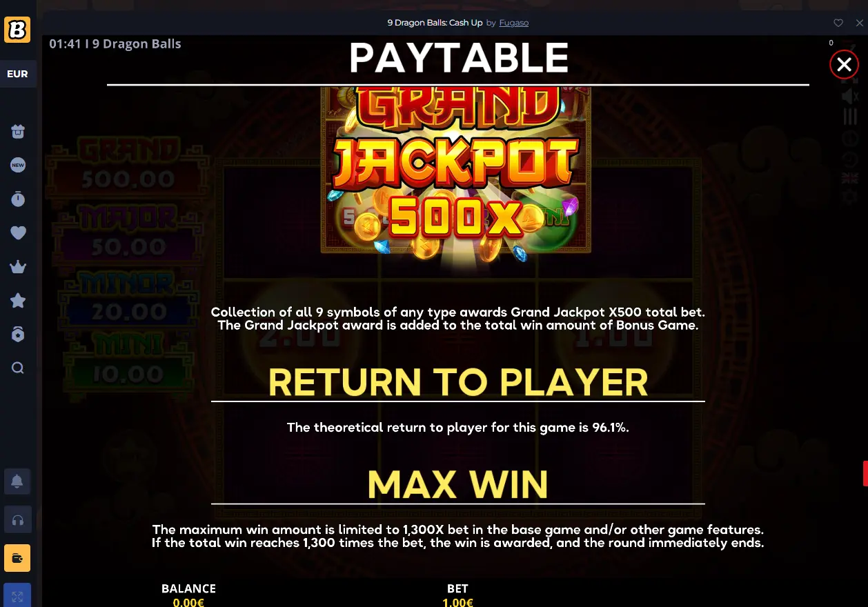Close the paytable with the red X
The height and width of the screenshot is (607, 868).
point(844,65)
